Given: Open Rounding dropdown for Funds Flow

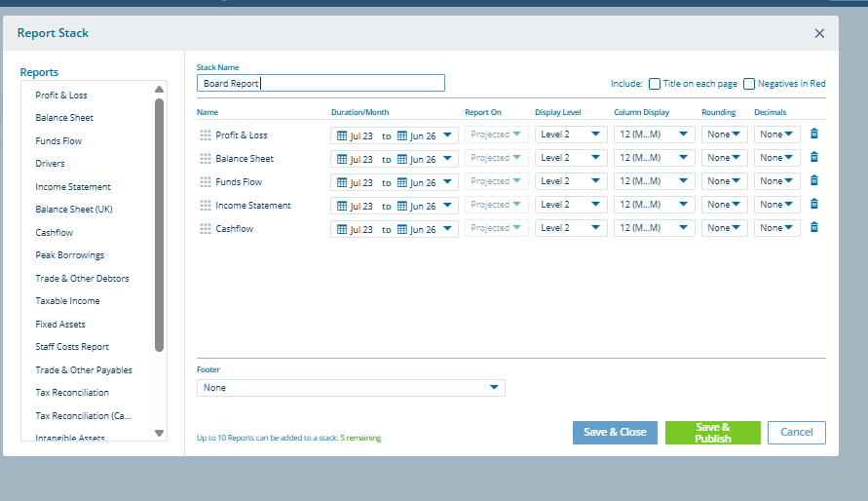Looking at the screenshot, I should [x=724, y=181].
